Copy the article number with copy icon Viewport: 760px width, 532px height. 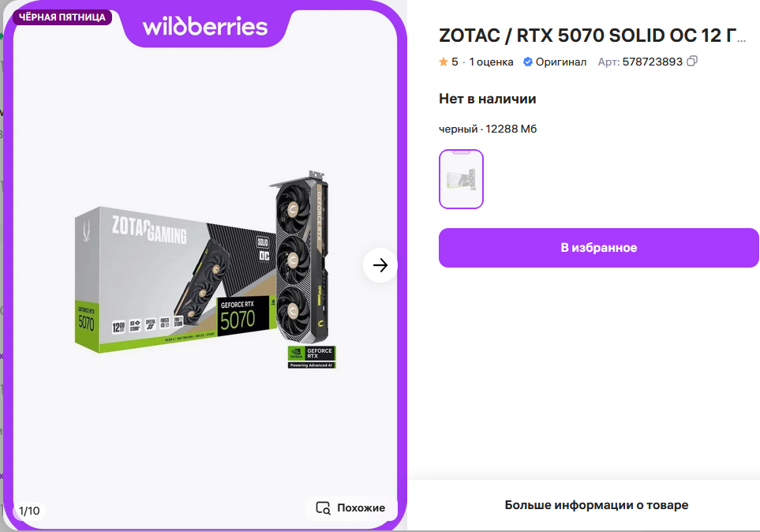click(x=692, y=61)
